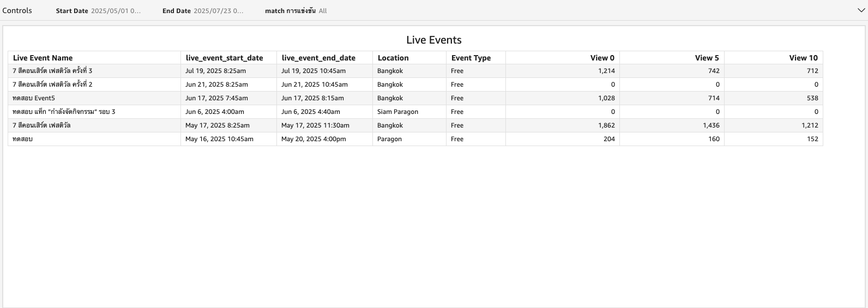The height and width of the screenshot is (308, 868).
Task: Open the End Date picker
Action: click(x=203, y=11)
